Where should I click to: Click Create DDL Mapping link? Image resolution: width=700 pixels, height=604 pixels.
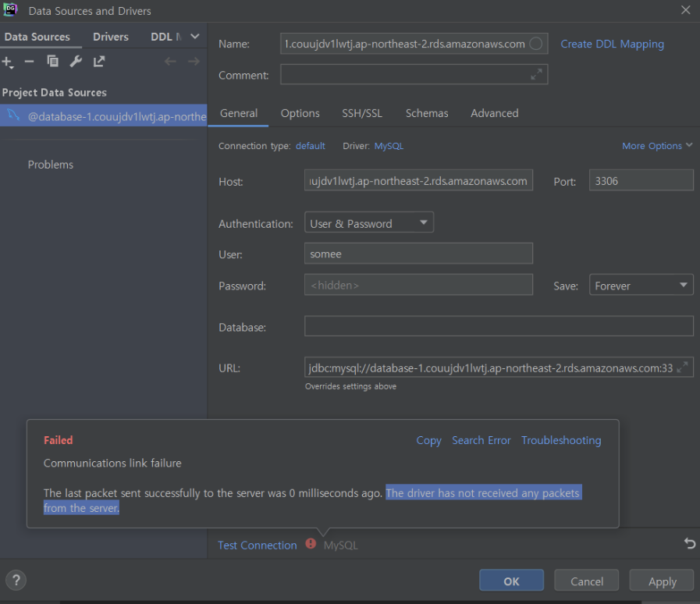click(612, 44)
